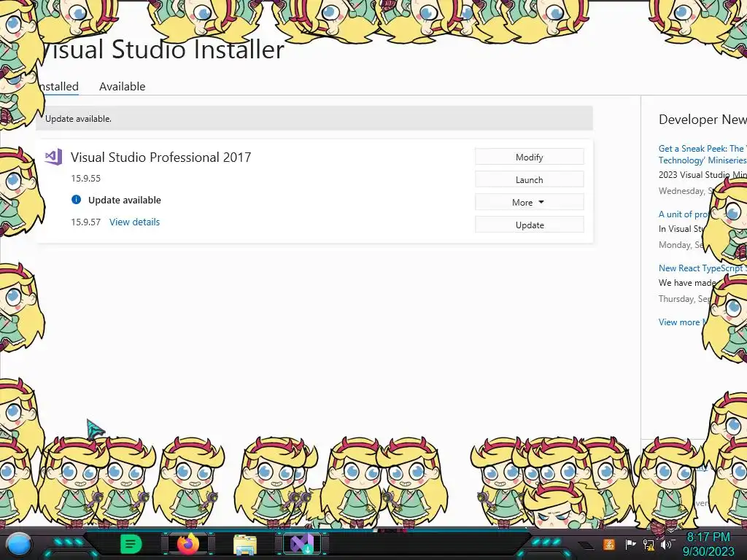Click the Java update tray icon
The image size is (747, 560).
pyautogui.click(x=609, y=544)
